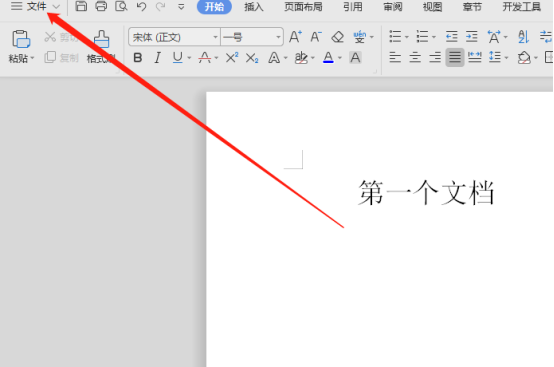Viewport: 554px width, 367px height.
Task: Clear formatting with the eraser icon
Action: (337, 37)
